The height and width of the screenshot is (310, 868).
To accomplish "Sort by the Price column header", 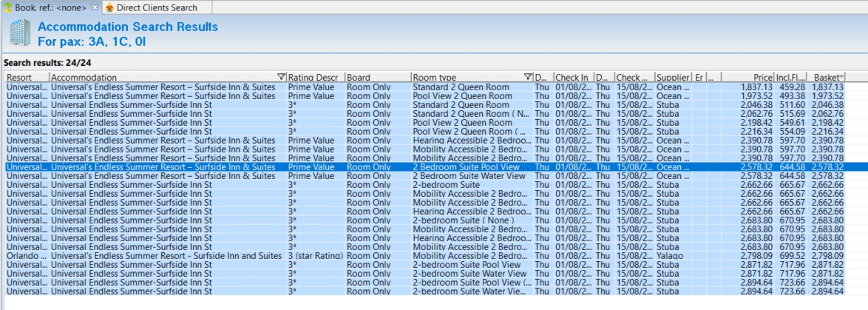I will (x=748, y=78).
